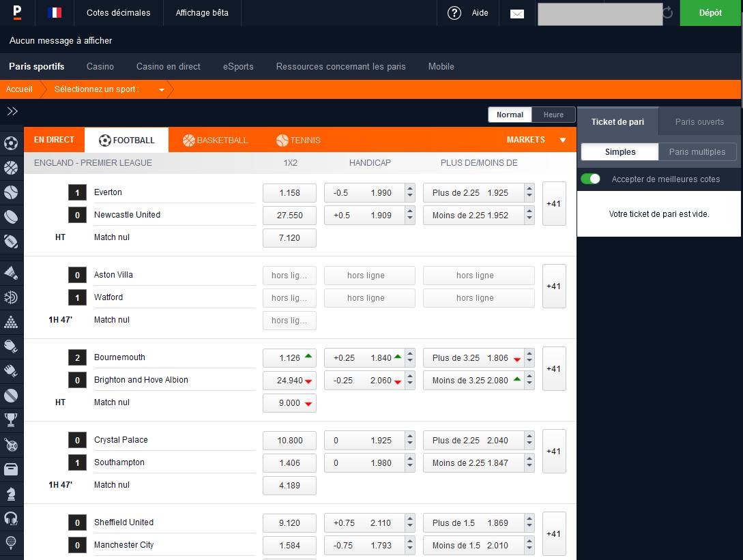This screenshot has width=743, height=560.
Task: Adjust Plus de 2.25 Everton total stepper
Action: [x=529, y=193]
